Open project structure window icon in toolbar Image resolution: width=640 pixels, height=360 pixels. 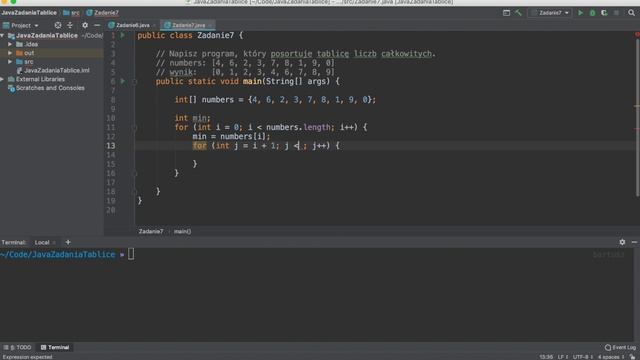(x=506, y=13)
